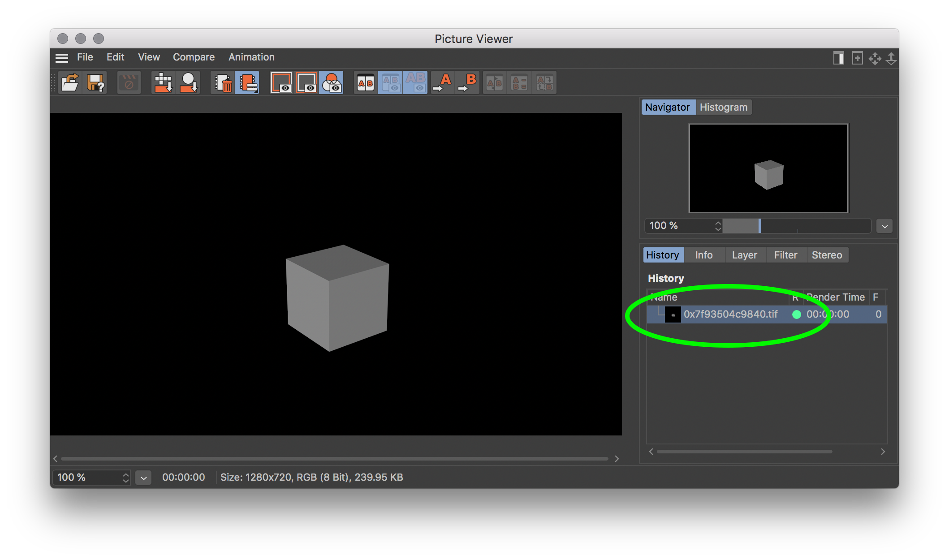Open the hamburger menu left of File
This screenshot has height=560, width=949.
click(x=62, y=57)
